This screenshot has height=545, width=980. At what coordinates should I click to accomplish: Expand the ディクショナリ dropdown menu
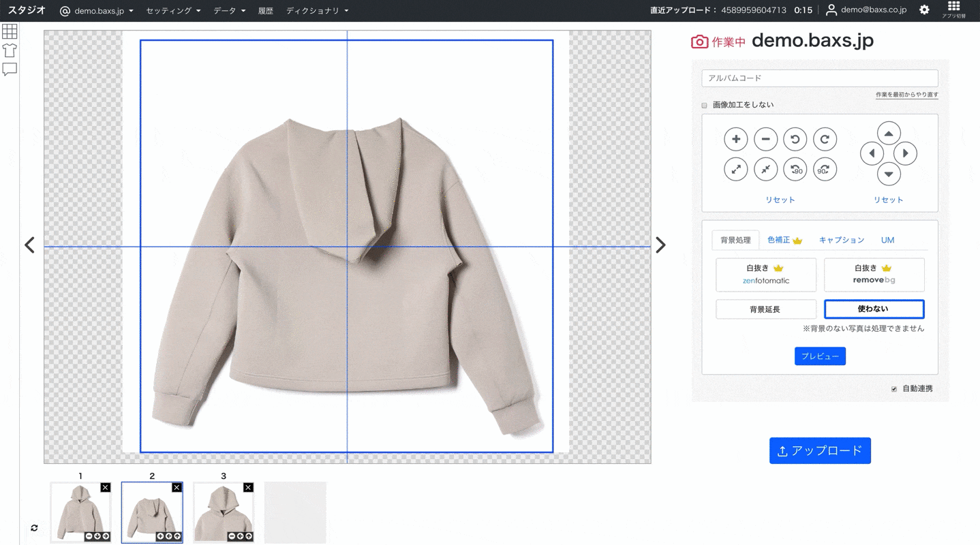[x=317, y=11]
